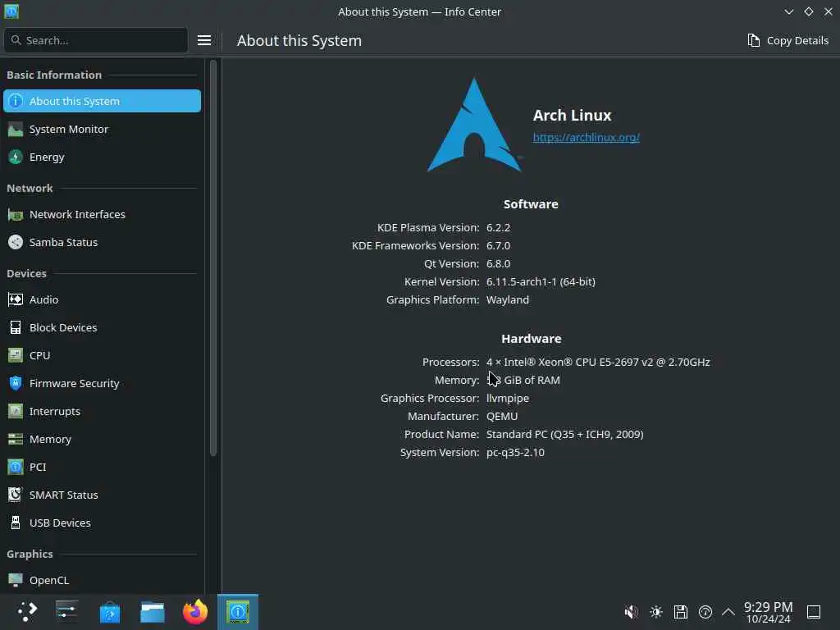840x630 pixels.
Task: Open the Energy information page
Action: (102, 157)
